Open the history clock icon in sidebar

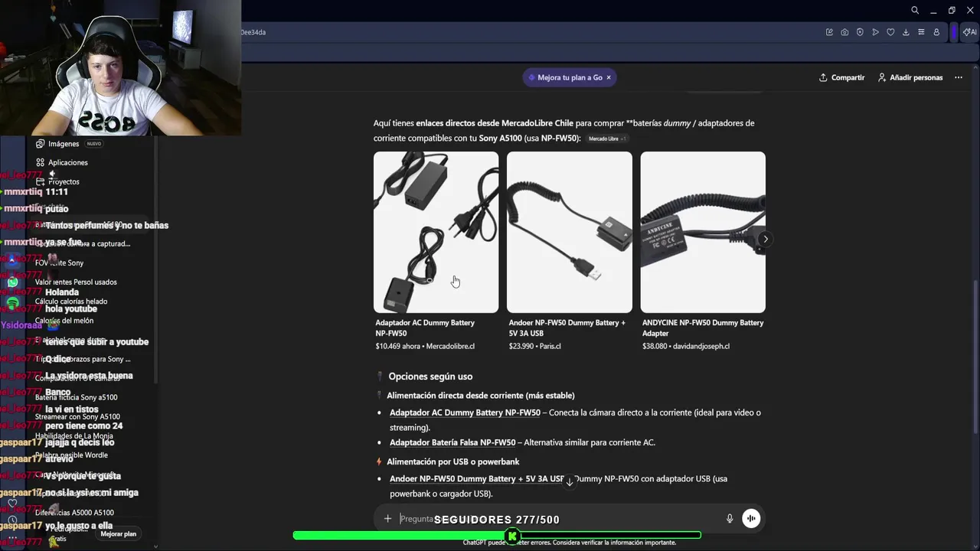pos(12,520)
